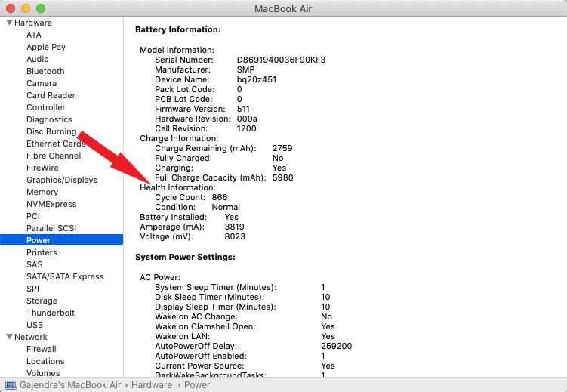Select Firewall under Network
Image resolution: width=567 pixels, height=392 pixels.
click(x=42, y=349)
